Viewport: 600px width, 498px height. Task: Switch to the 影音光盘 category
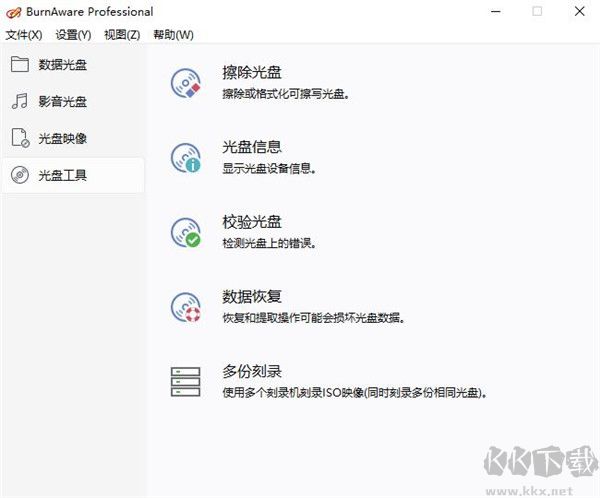click(62, 101)
